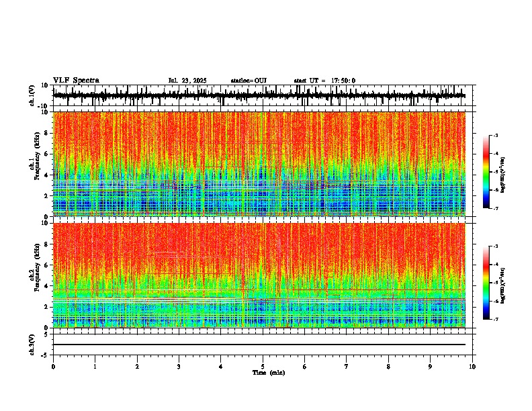Click the 'ch.3(V)' axis label

tap(32, 345)
